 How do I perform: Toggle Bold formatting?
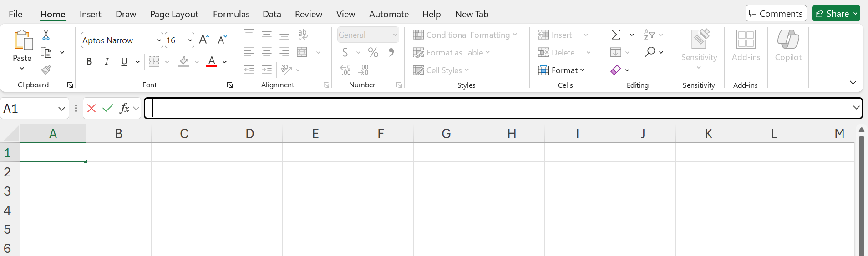click(89, 62)
